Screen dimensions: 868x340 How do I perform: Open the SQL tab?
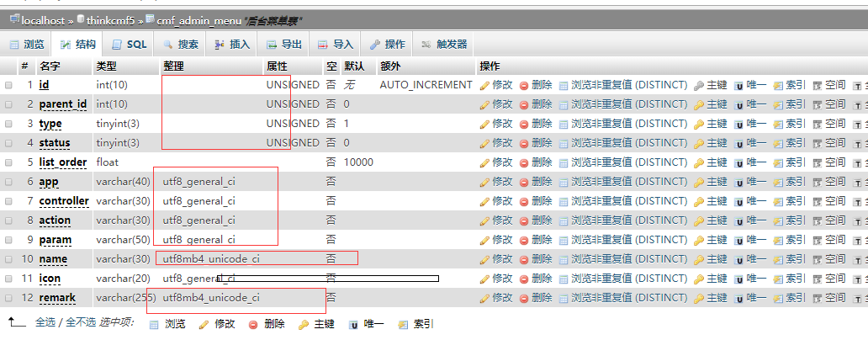click(129, 45)
